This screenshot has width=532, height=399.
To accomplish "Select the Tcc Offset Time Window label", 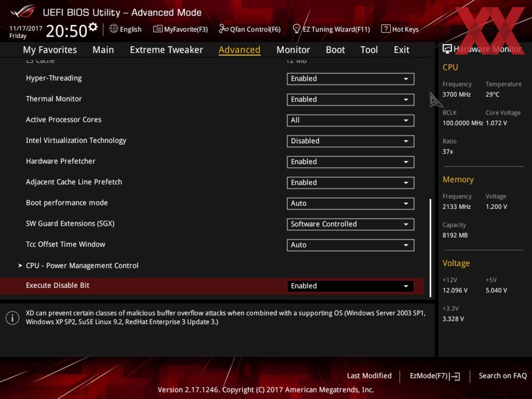I will 65,244.
